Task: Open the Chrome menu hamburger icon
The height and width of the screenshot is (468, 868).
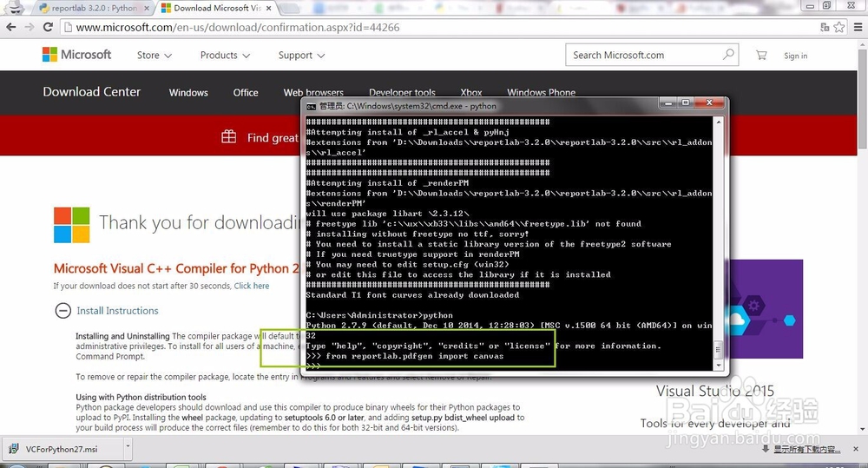Action: (x=858, y=27)
